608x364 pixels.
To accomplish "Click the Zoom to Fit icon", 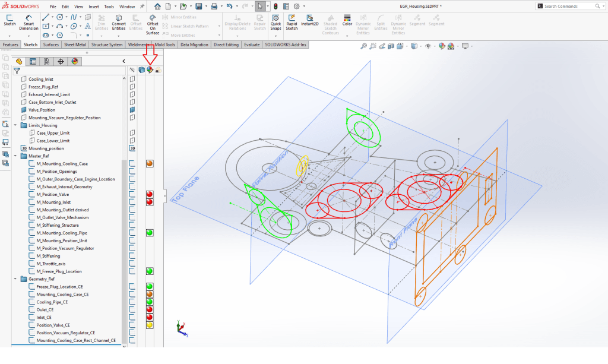I will [x=364, y=46].
